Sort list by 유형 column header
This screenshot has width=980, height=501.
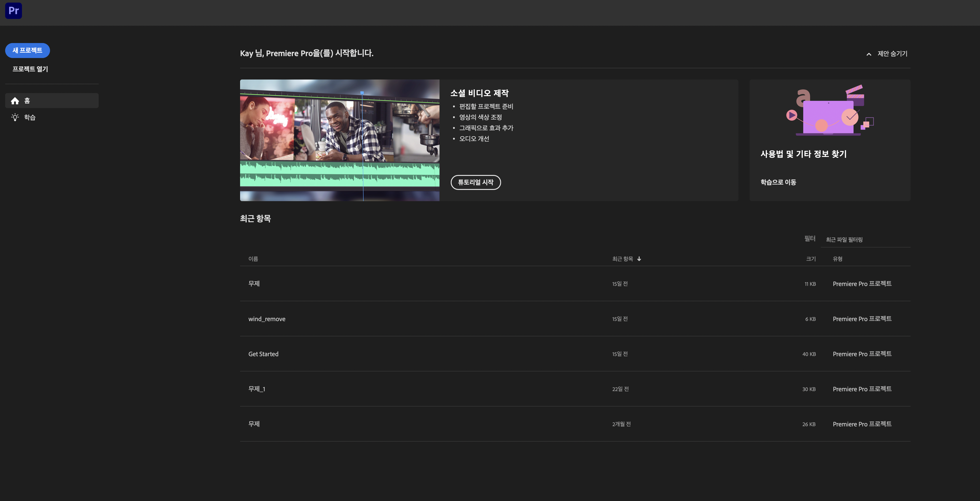pyautogui.click(x=837, y=259)
